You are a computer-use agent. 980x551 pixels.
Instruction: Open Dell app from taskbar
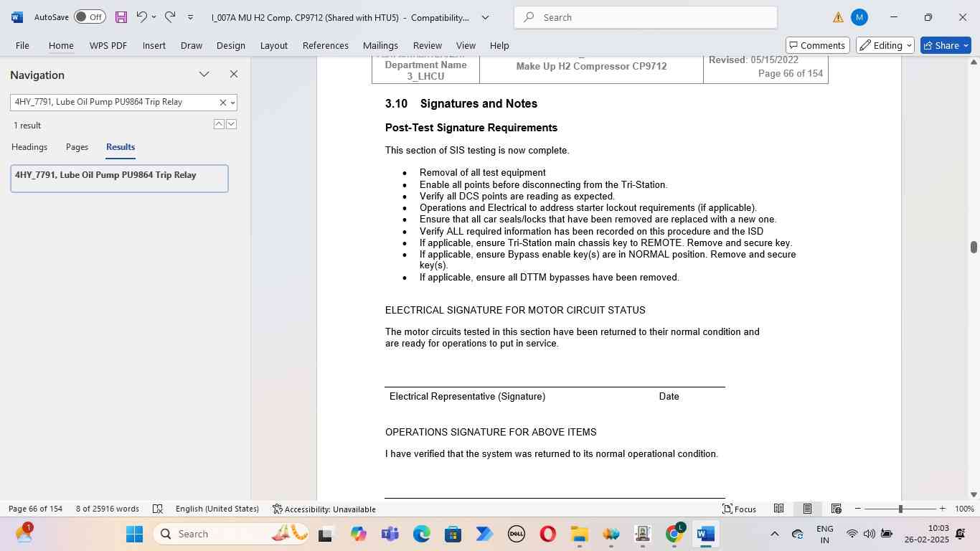(517, 534)
